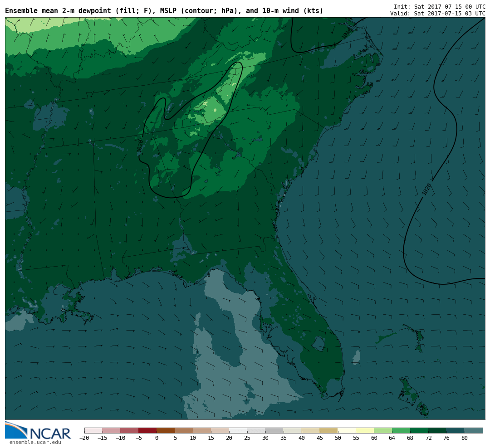The height and width of the screenshot is (448, 490).
Task: Click the legend tick label 30
Action: [x=265, y=438]
